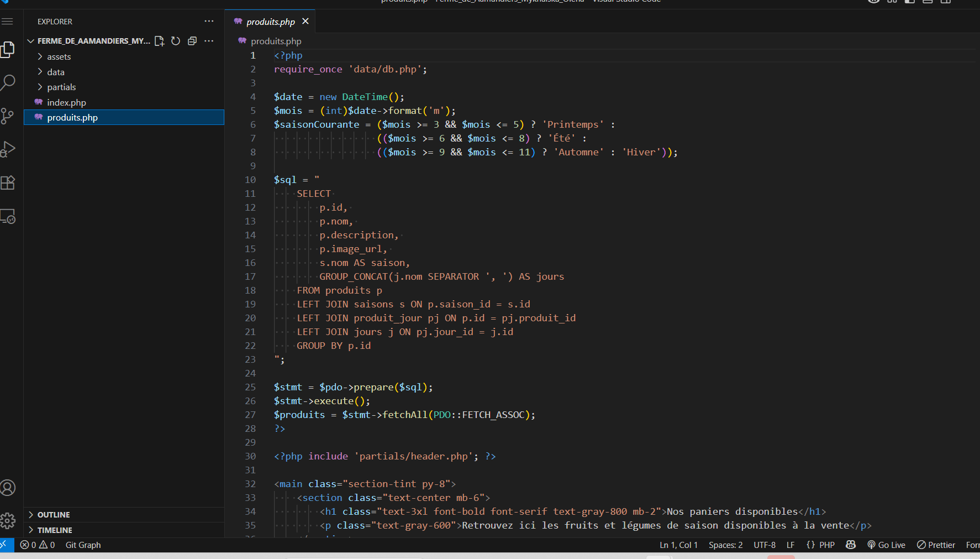980x559 pixels.
Task: Change file encoding UTF-8
Action: [765, 545]
